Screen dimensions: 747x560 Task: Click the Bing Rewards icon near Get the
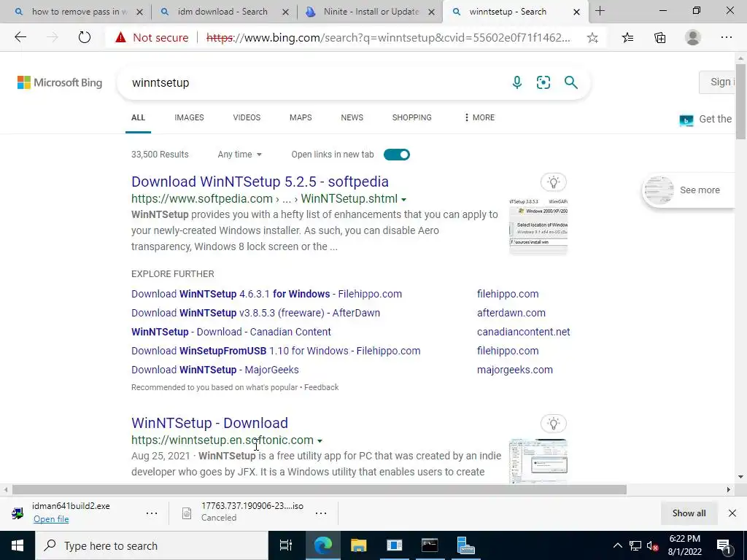[x=686, y=120]
